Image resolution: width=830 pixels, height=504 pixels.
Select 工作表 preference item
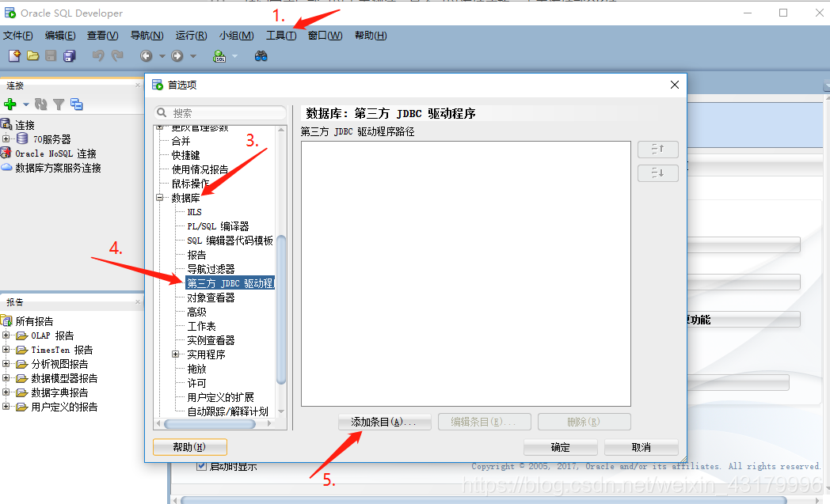pos(201,326)
